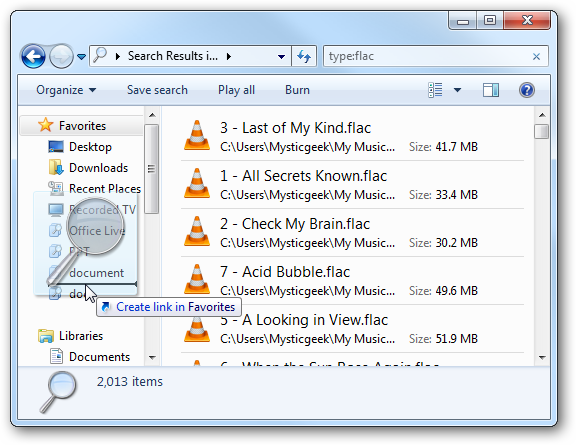The height and width of the screenshot is (445, 576).
Task: Click the Libraries folder icon
Action: [x=46, y=336]
